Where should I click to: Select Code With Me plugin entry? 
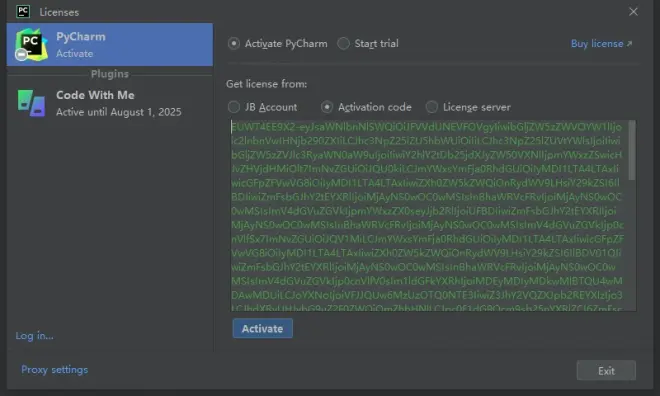click(110, 103)
